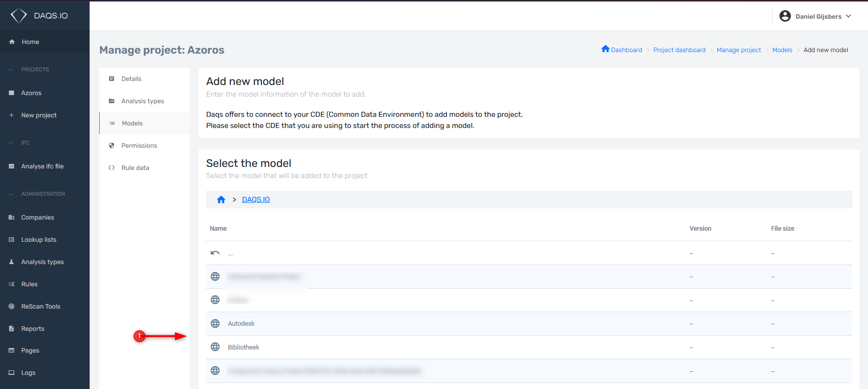Click the Analyse ifc file icon

(12, 166)
